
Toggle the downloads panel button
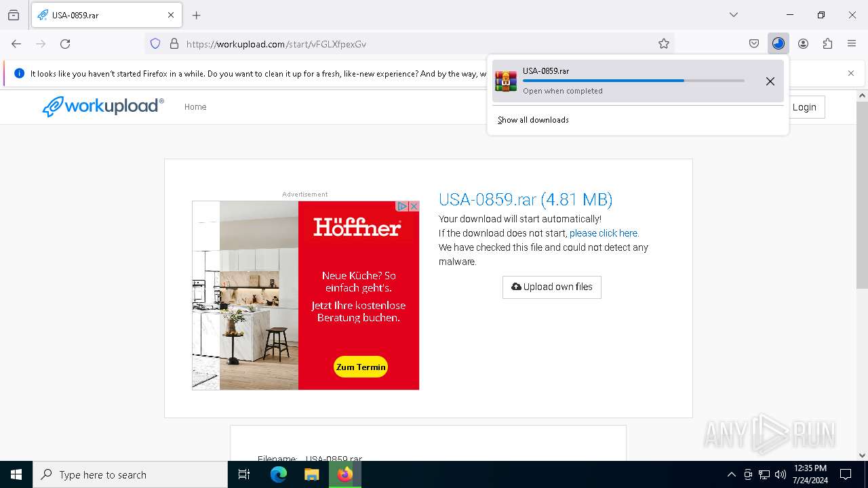pos(778,43)
